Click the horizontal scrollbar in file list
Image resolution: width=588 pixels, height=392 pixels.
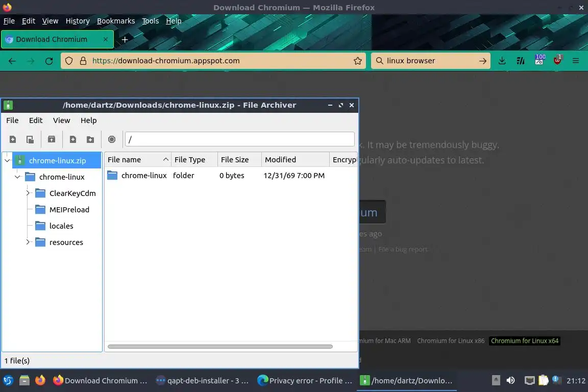(220, 347)
